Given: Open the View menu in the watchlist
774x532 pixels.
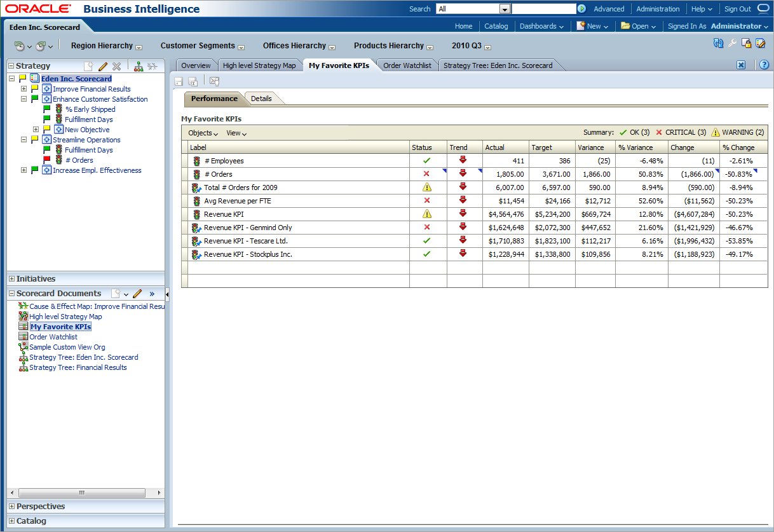Looking at the screenshot, I should pyautogui.click(x=236, y=133).
